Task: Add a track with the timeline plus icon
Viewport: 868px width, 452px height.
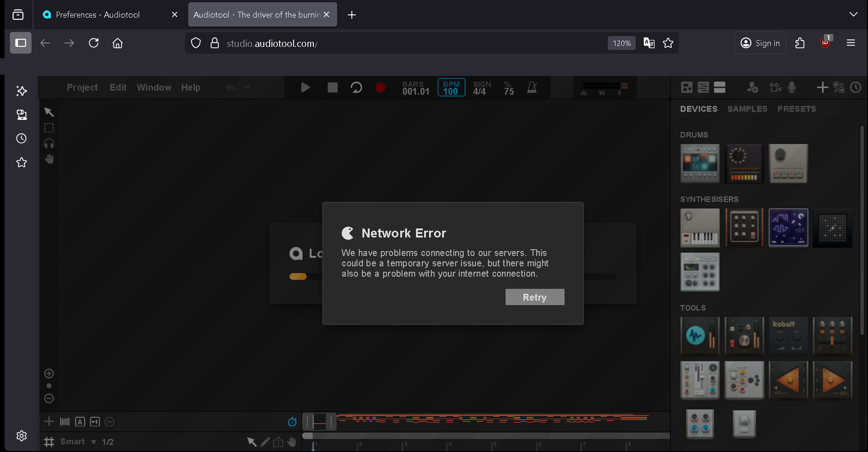Action: pyautogui.click(x=49, y=421)
